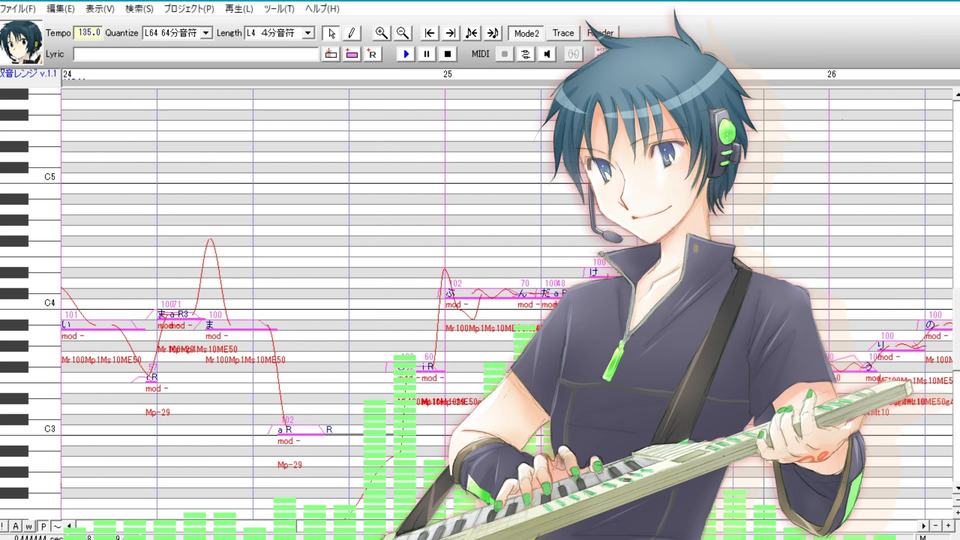
Task: Open the ヘルプ(H) menu
Action: click(x=322, y=9)
